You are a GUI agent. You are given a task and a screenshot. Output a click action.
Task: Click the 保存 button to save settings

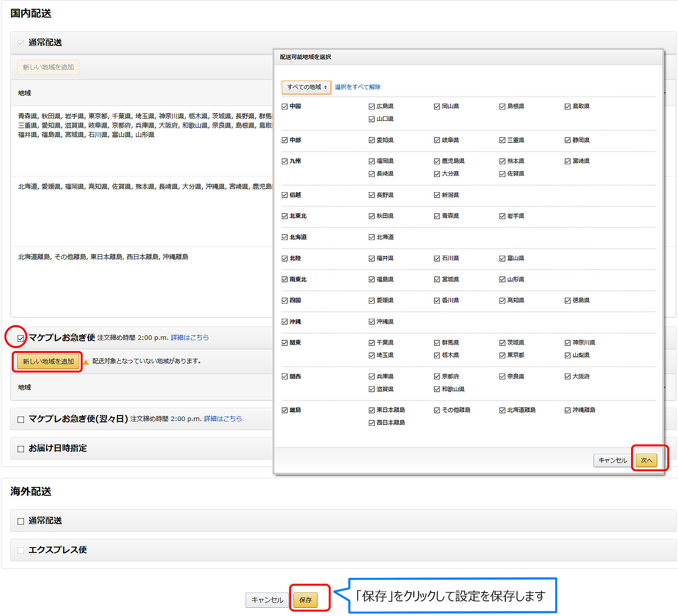click(x=305, y=600)
